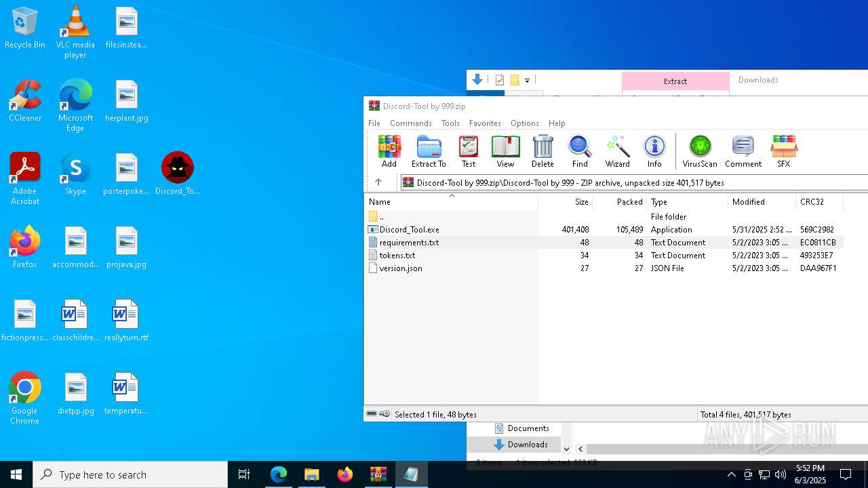
Task: Select Discord_Tool.exe in archive list
Action: [x=604, y=230]
